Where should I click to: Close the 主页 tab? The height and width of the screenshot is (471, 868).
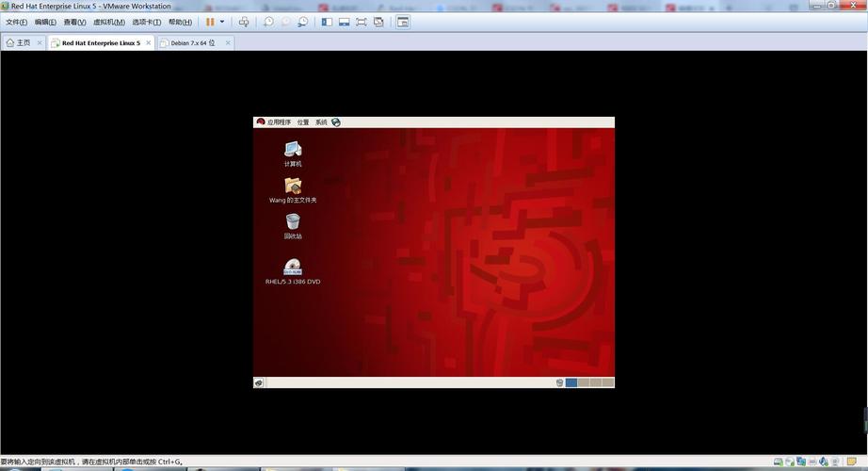(40, 42)
